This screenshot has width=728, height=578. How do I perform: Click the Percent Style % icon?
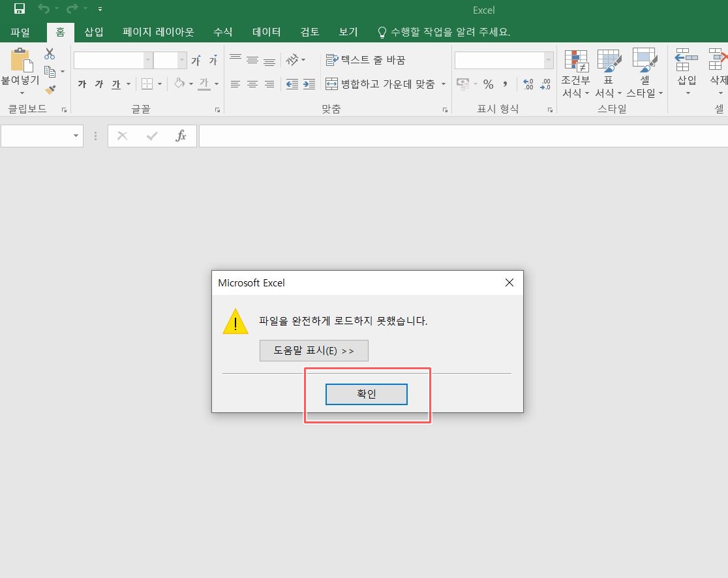click(488, 84)
